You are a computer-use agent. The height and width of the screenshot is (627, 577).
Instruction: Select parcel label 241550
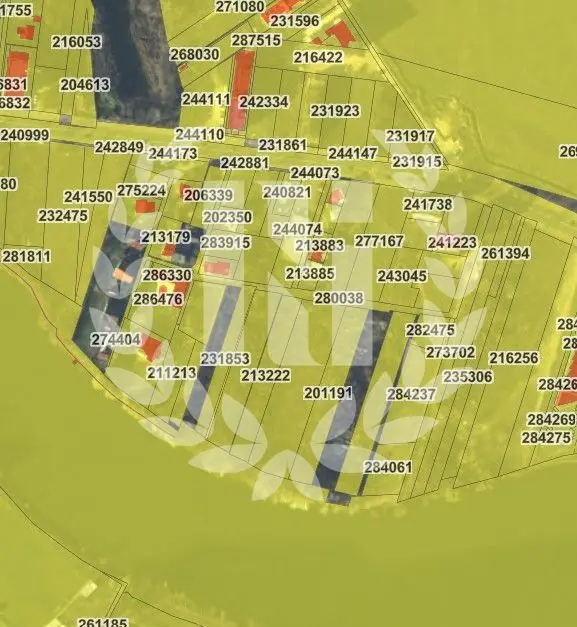(x=88, y=197)
